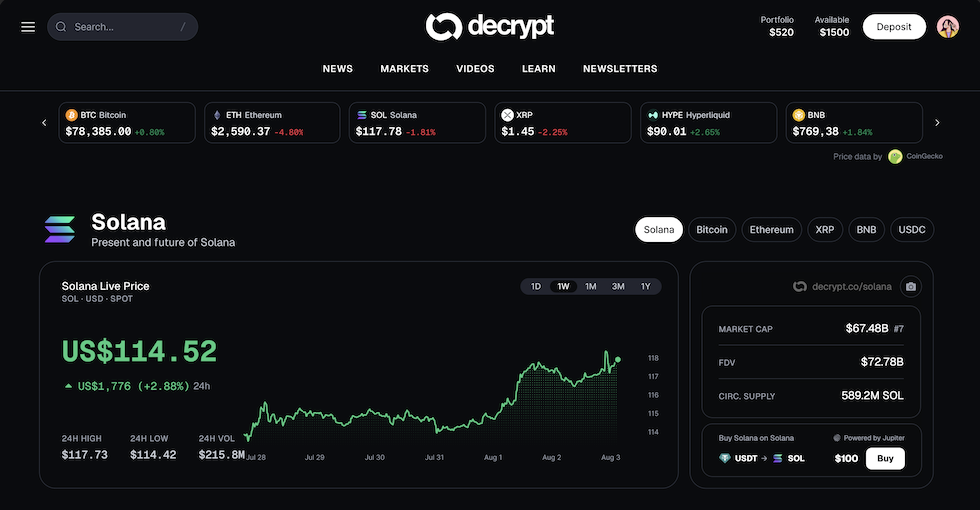This screenshot has height=510, width=980.
Task: Open BNB $769,38 ticker card
Action: click(854, 122)
